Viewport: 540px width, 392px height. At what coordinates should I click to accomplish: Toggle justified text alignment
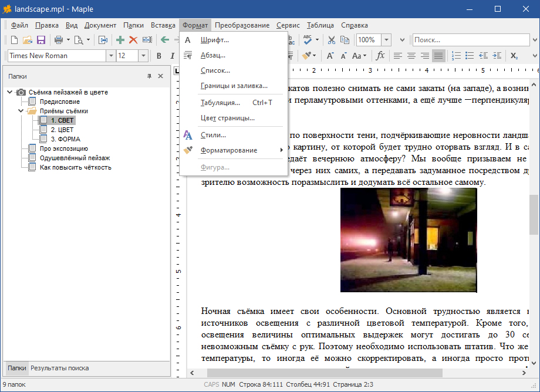438,56
